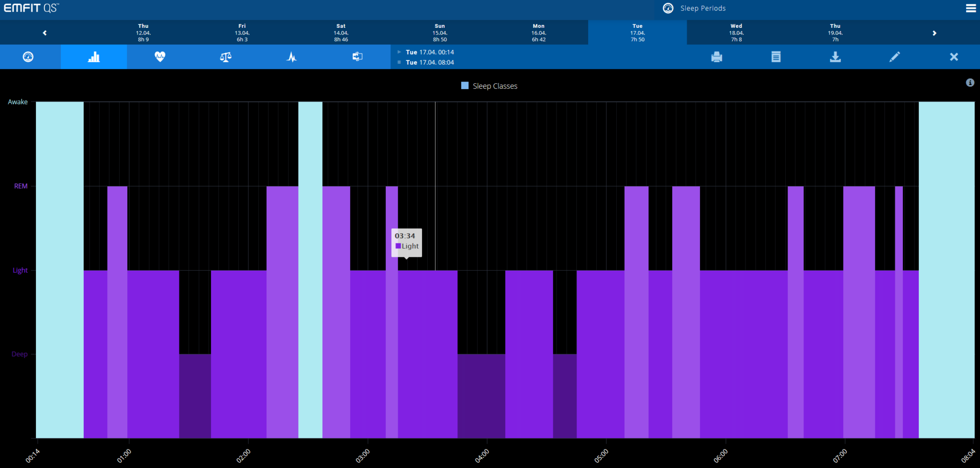Open the heart rate view

160,57
